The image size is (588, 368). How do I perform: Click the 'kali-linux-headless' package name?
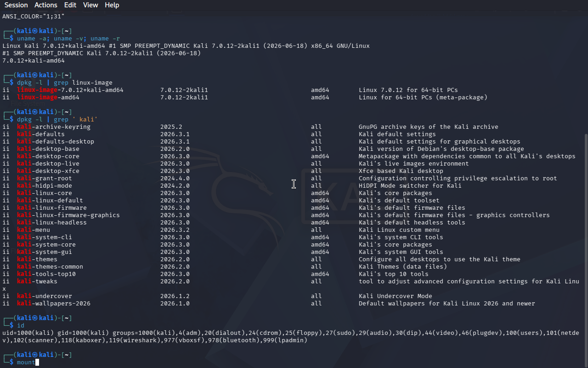pos(52,223)
